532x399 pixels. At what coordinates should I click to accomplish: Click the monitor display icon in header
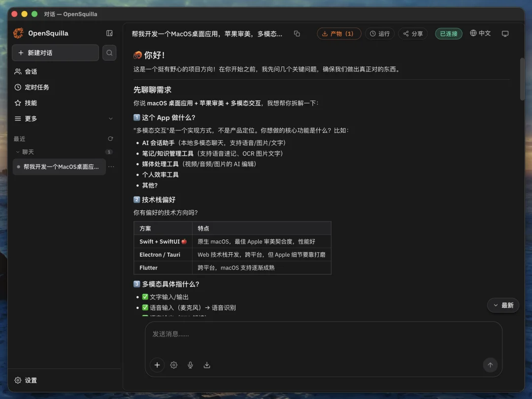[x=505, y=33]
